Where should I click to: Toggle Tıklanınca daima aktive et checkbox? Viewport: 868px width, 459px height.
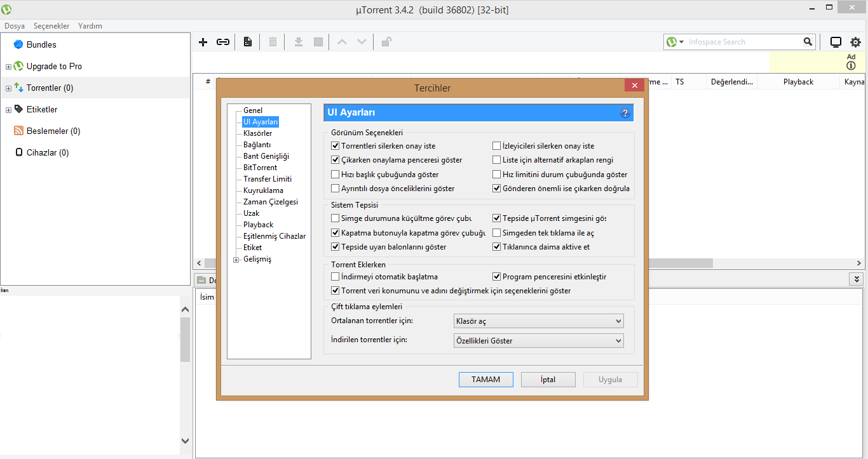point(497,247)
